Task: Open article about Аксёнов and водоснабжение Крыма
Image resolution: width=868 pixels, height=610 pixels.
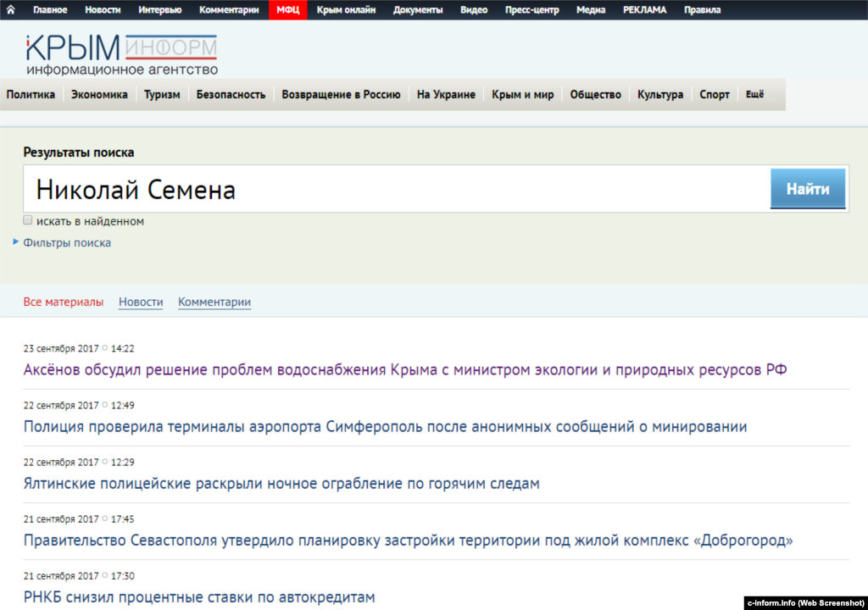Action: 405,369
